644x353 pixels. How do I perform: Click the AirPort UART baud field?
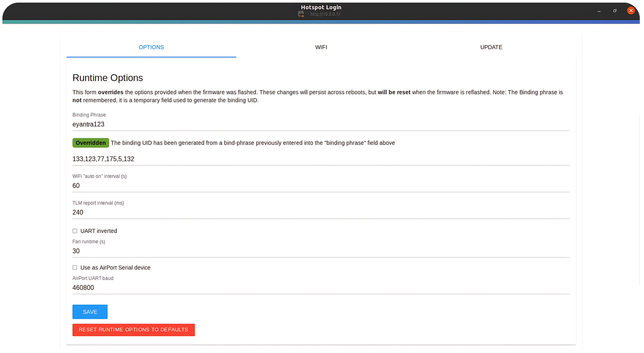click(321, 288)
